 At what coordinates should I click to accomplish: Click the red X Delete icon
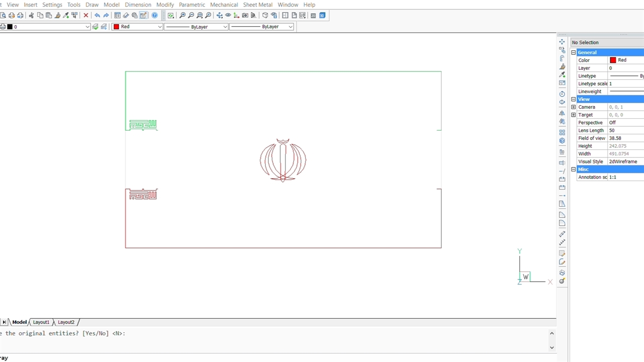coord(86,16)
